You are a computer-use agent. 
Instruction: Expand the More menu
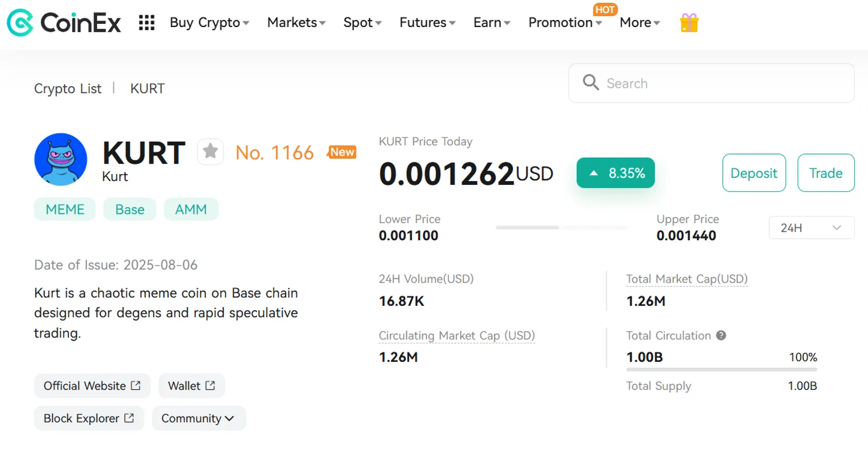(x=640, y=23)
